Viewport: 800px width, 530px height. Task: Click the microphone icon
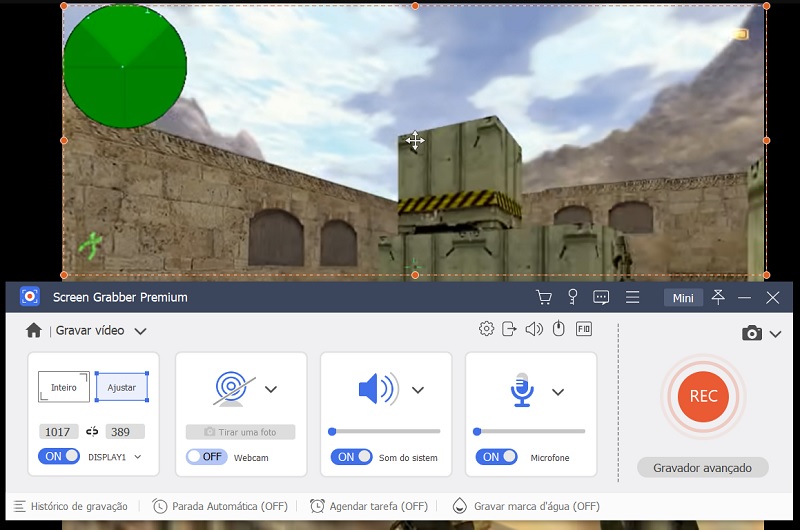pyautogui.click(x=522, y=390)
